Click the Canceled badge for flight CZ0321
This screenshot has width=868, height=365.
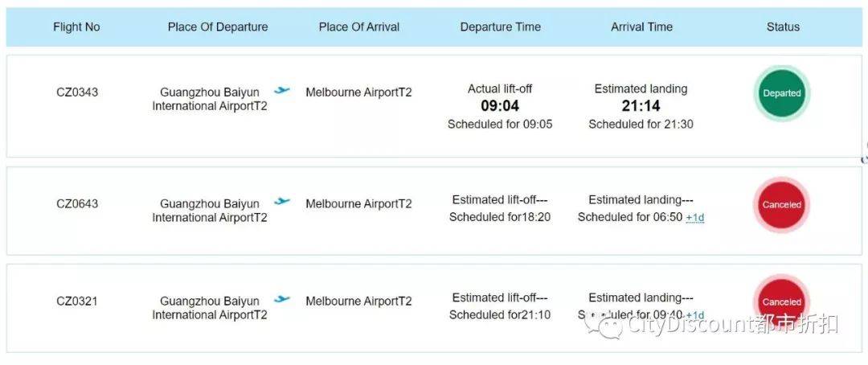pos(782,301)
